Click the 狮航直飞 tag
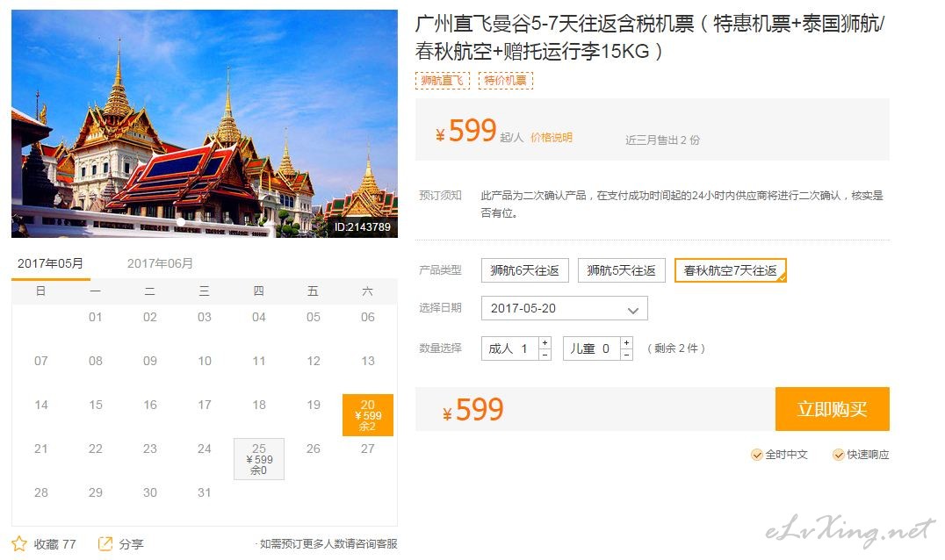 click(x=443, y=80)
